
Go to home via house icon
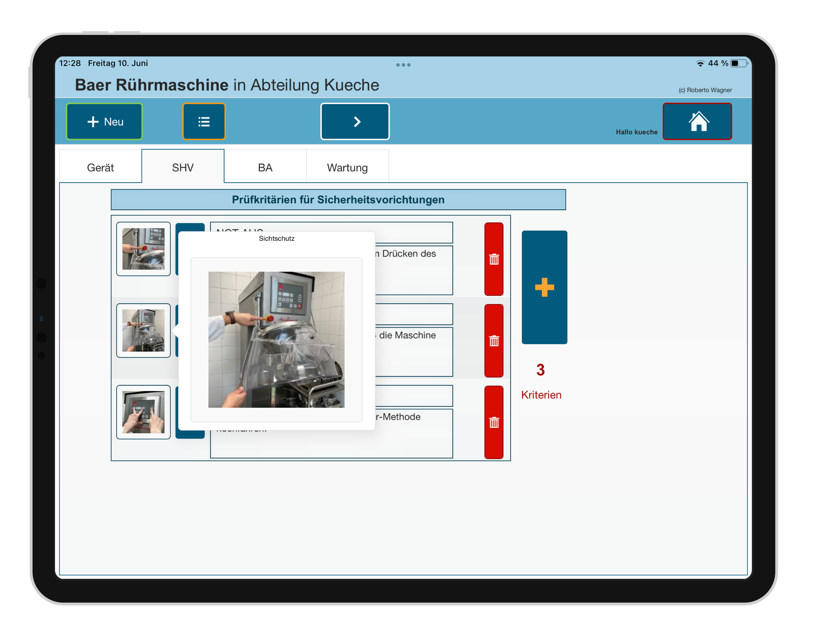tap(697, 121)
